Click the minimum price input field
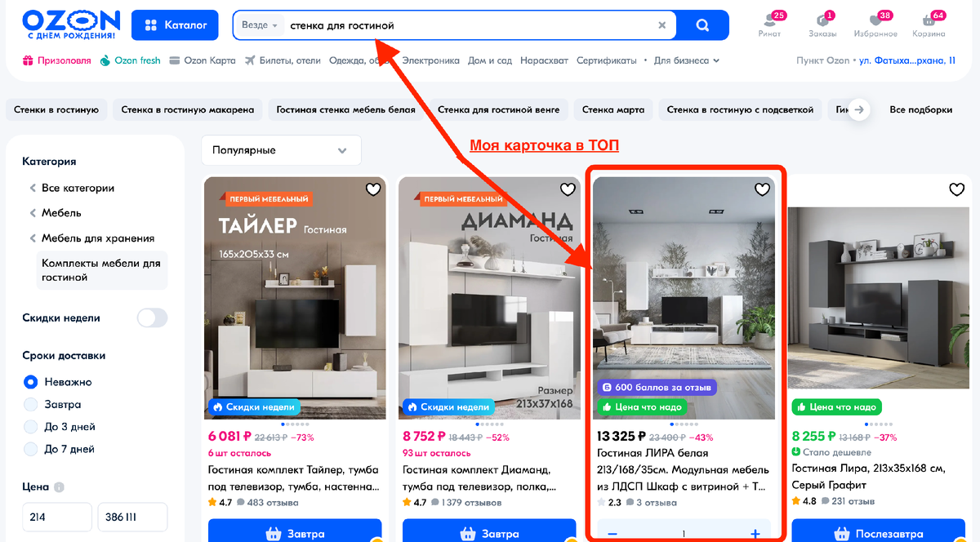Image resolution: width=980 pixels, height=542 pixels. coord(56,518)
